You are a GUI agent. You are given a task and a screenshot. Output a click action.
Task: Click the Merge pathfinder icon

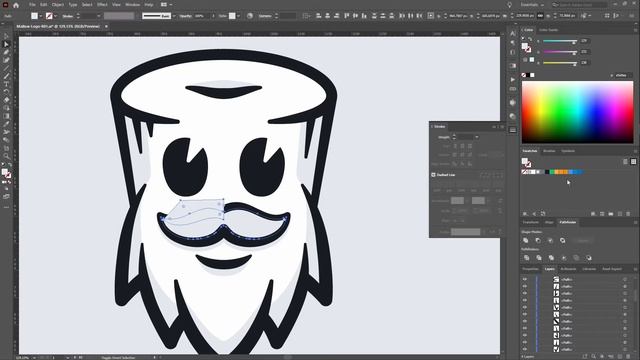[x=551, y=258]
